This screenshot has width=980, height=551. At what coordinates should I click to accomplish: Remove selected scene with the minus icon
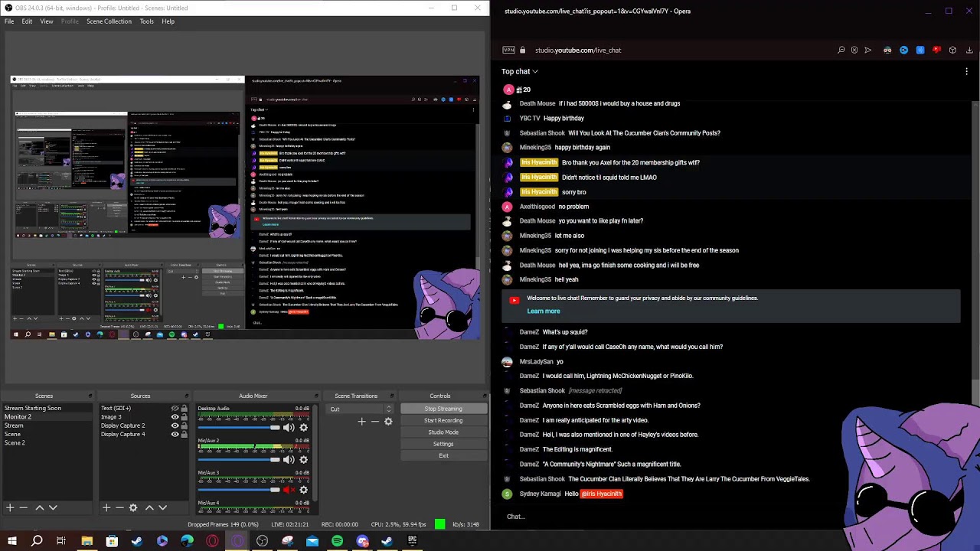(x=24, y=507)
